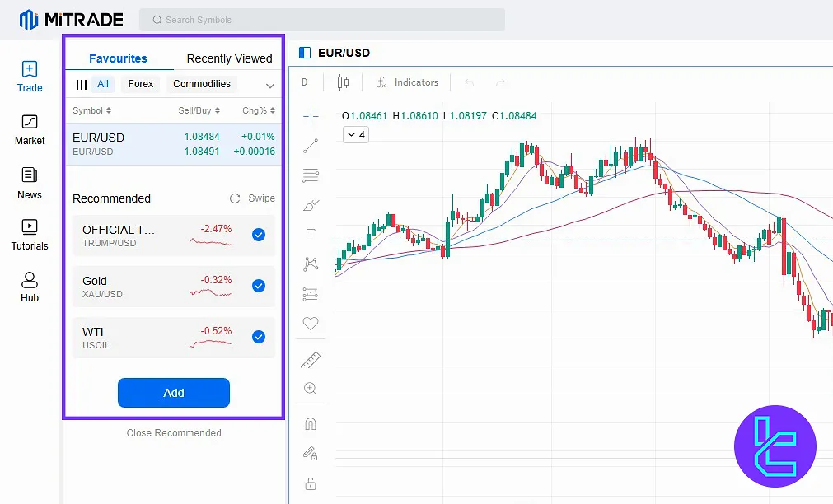Sort list by Chg% column

[x=259, y=110]
